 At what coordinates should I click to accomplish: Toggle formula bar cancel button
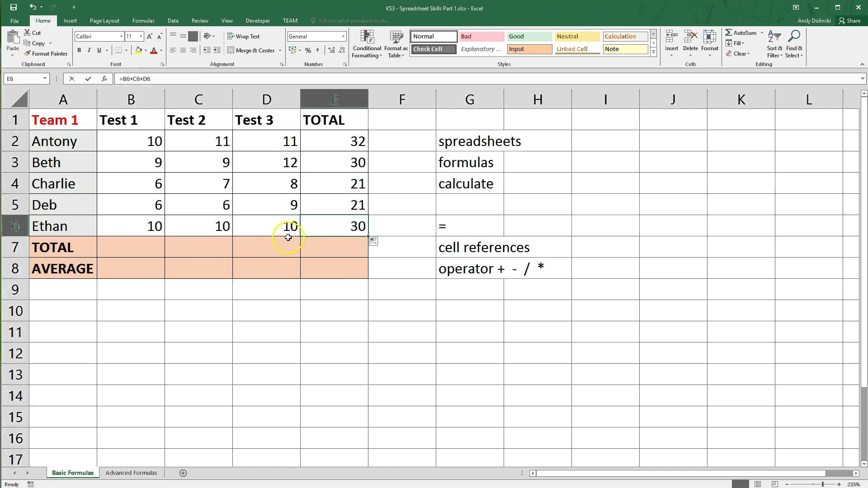[71, 79]
